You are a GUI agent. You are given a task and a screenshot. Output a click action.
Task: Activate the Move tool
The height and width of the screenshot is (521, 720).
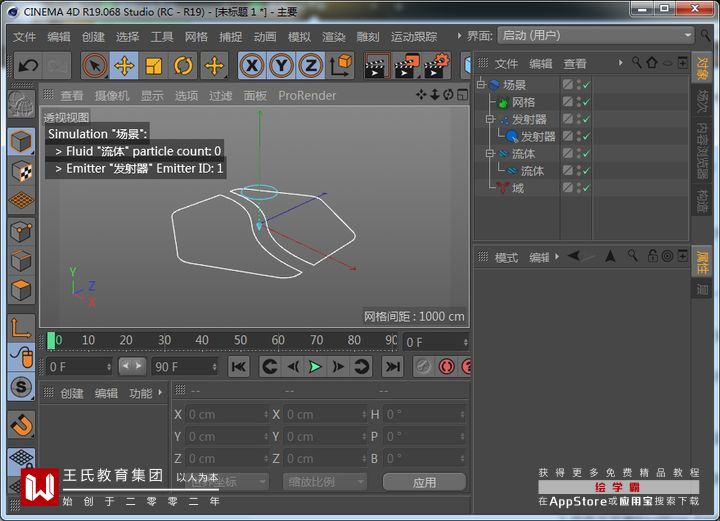(124, 66)
